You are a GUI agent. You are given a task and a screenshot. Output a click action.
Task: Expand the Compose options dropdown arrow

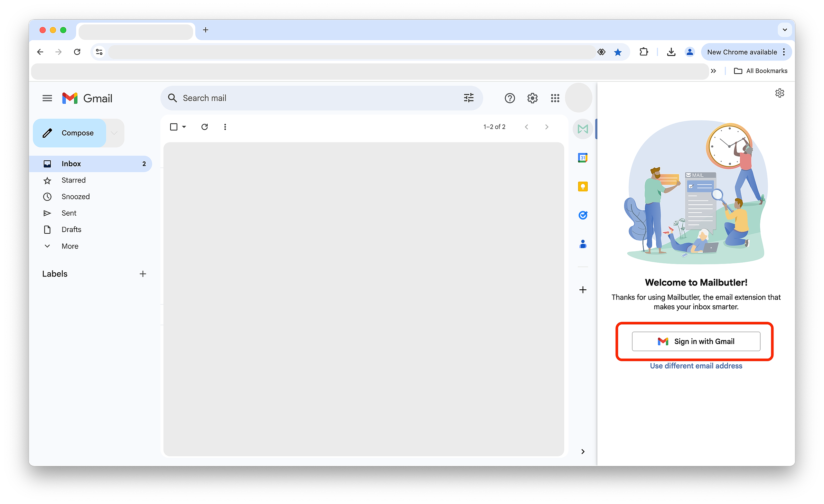114,133
